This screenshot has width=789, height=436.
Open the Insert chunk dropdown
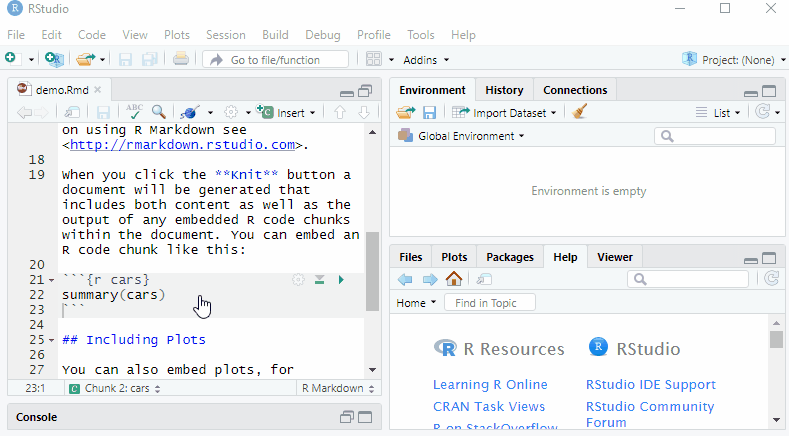(x=286, y=112)
